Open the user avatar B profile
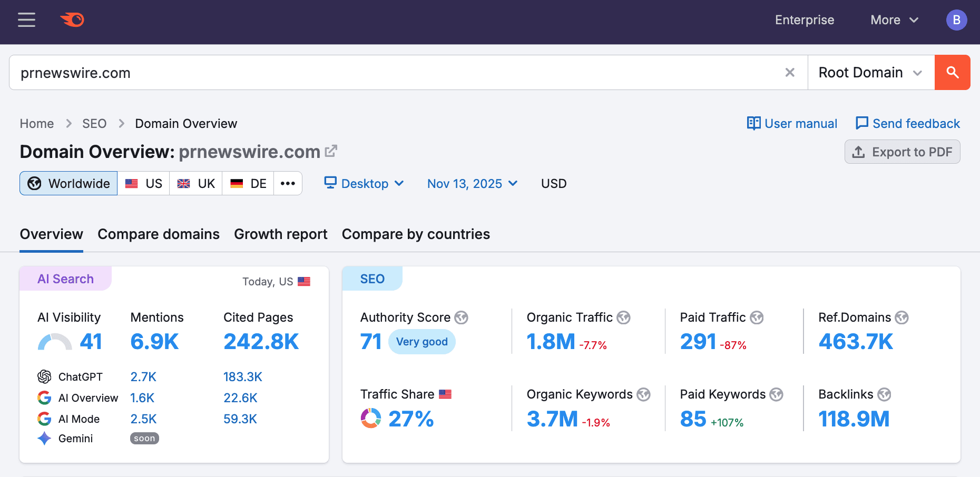The height and width of the screenshot is (477, 980). [956, 20]
